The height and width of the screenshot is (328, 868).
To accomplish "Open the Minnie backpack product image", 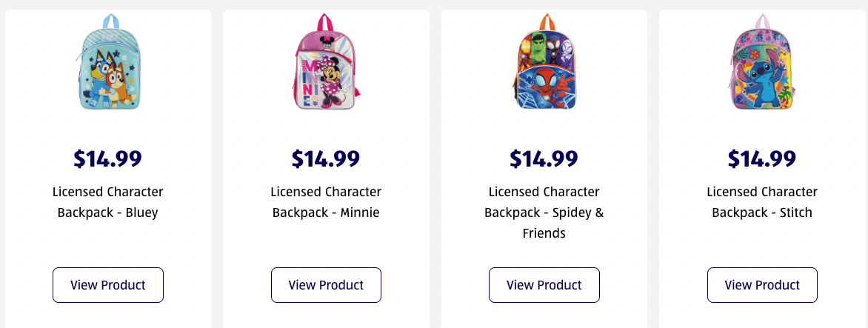I will [x=326, y=63].
